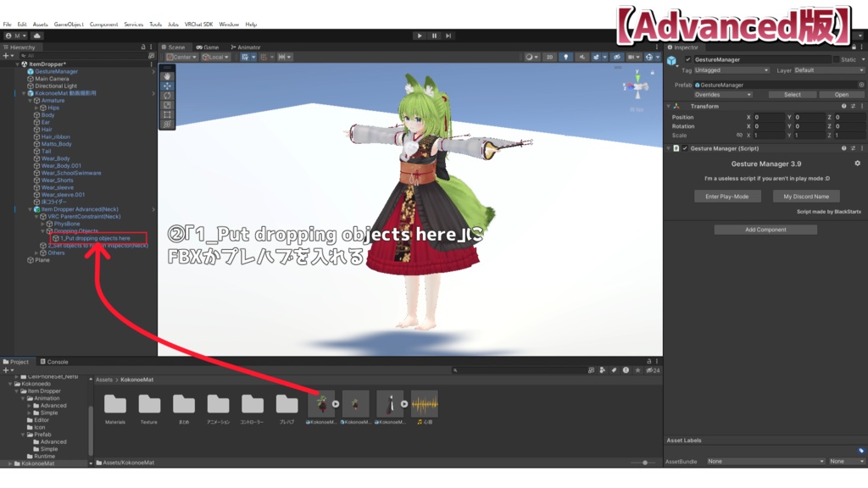Toggle scene visibility of hidden objects

[617, 57]
